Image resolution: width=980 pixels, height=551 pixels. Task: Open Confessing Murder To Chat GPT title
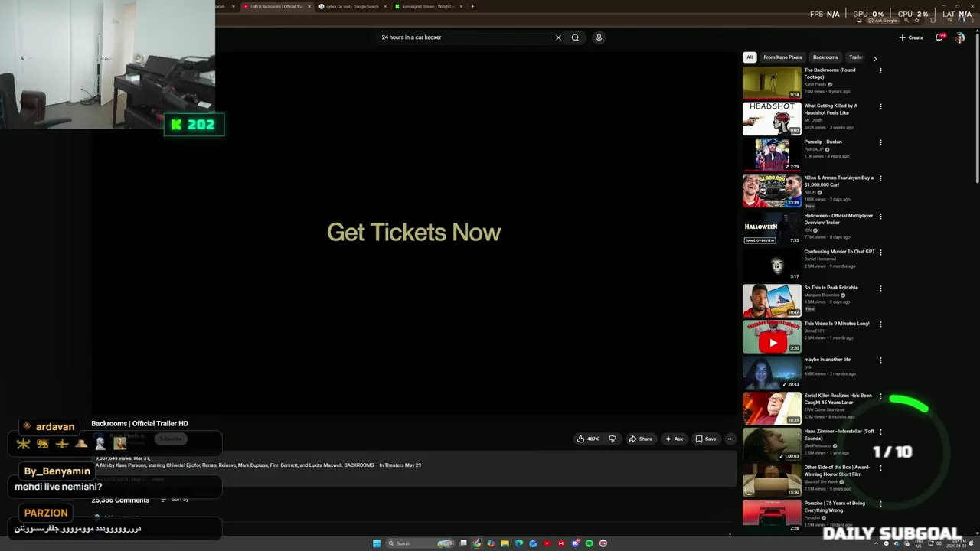(839, 252)
